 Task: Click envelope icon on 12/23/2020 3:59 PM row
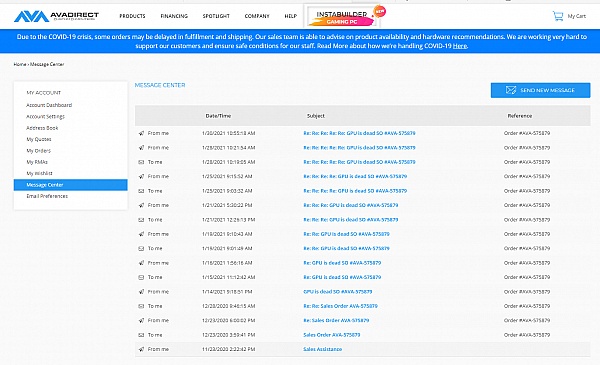(x=141, y=335)
